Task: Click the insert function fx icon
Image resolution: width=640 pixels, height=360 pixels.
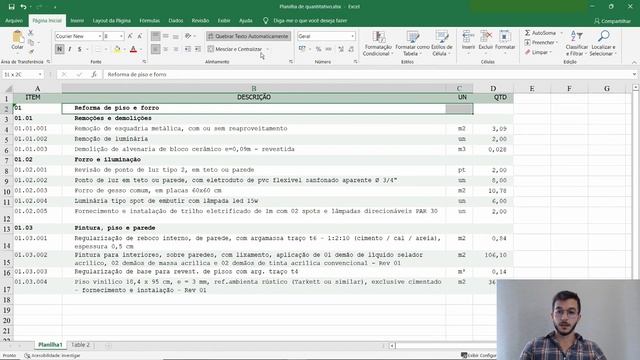Action: pyautogui.click(x=94, y=74)
